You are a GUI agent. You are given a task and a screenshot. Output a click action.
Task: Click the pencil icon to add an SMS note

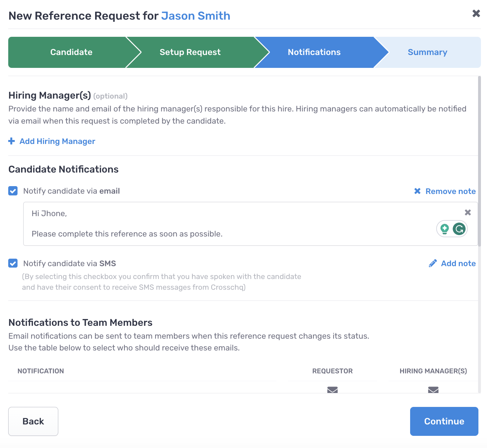pos(433,263)
